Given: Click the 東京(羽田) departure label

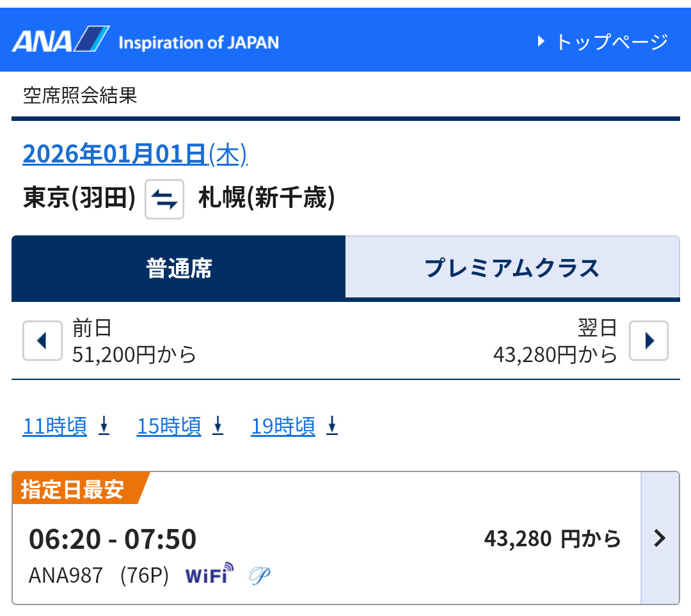Looking at the screenshot, I should [79, 198].
